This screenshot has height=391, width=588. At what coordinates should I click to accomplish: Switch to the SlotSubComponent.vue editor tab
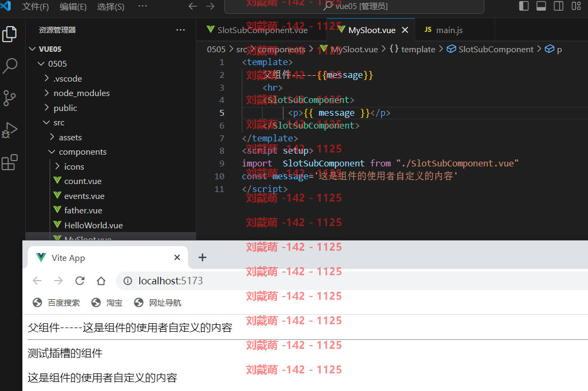point(262,30)
